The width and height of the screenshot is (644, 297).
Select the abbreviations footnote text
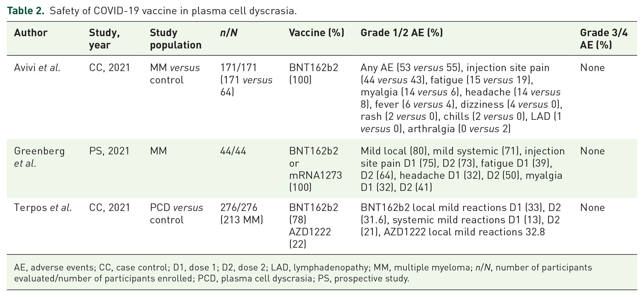tap(303, 273)
